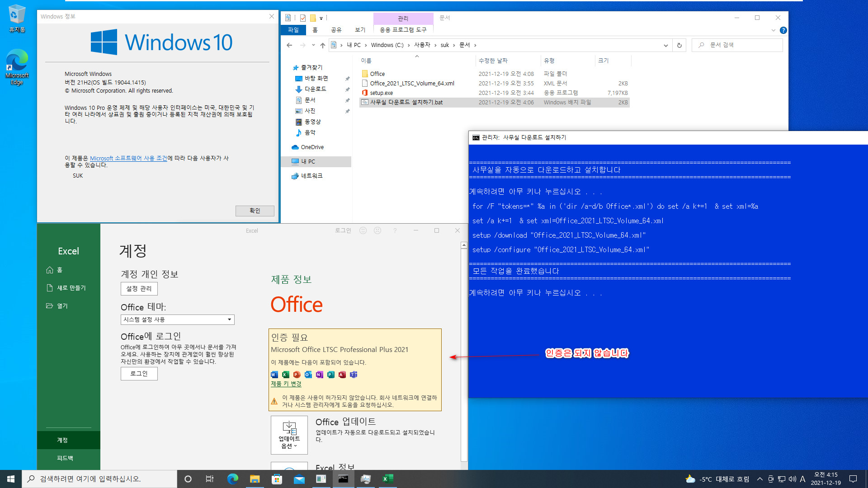This screenshot has width=868, height=488.
Task: Click 설정 관리 button
Action: [x=139, y=288]
